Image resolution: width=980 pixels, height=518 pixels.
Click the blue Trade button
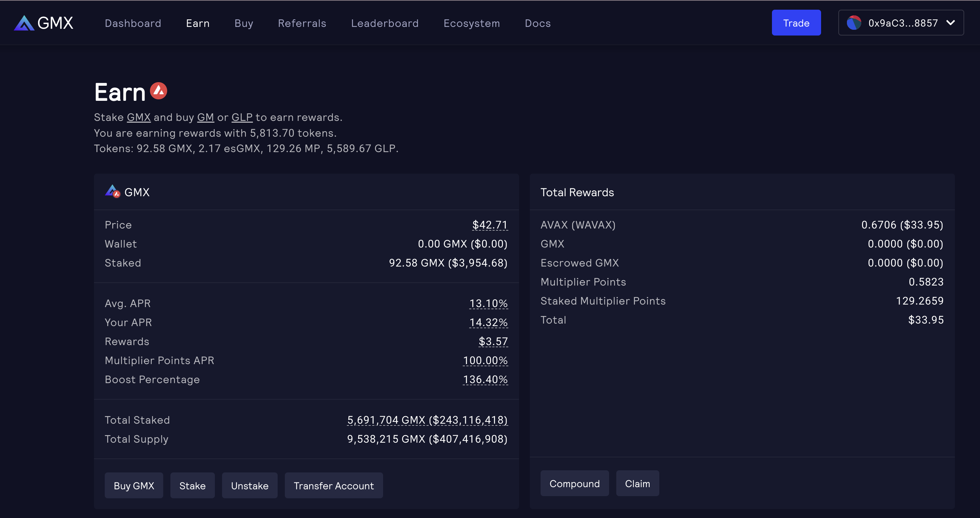pos(796,23)
